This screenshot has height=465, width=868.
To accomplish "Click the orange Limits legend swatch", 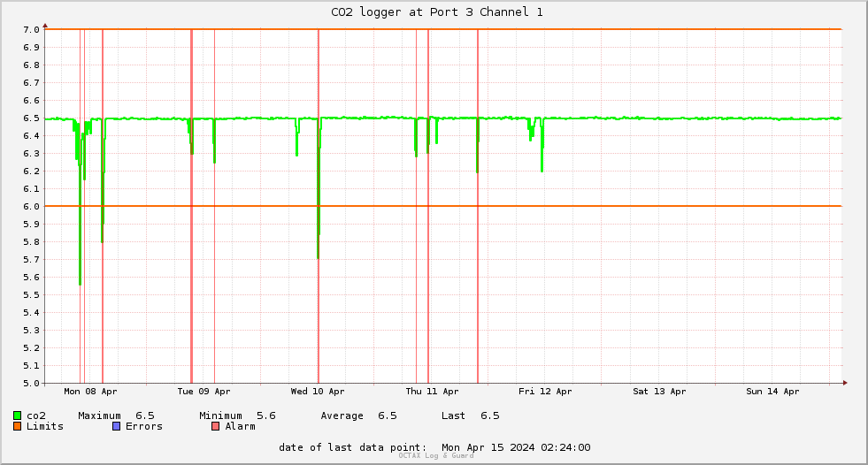I will 17,426.
